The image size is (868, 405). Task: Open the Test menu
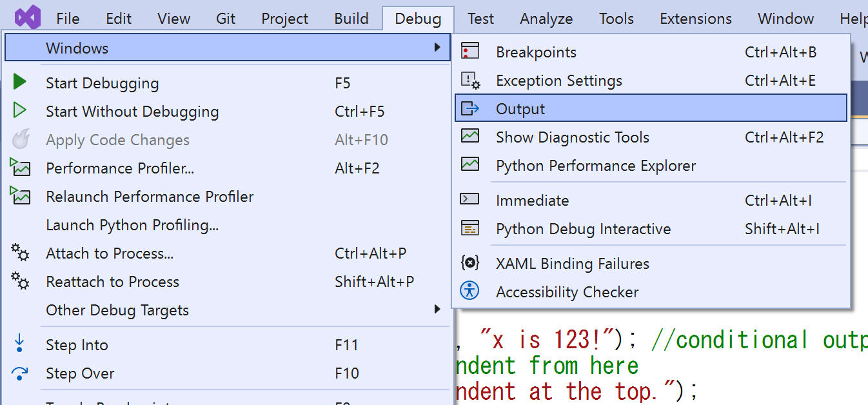pyautogui.click(x=480, y=19)
